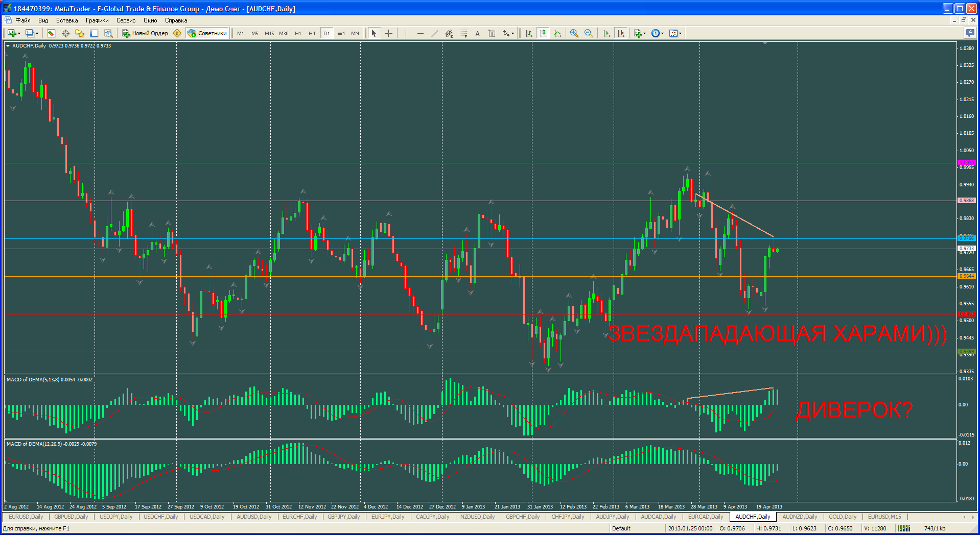The image size is (980, 535).
Task: Click the magenta price level label
Action: pos(966,163)
